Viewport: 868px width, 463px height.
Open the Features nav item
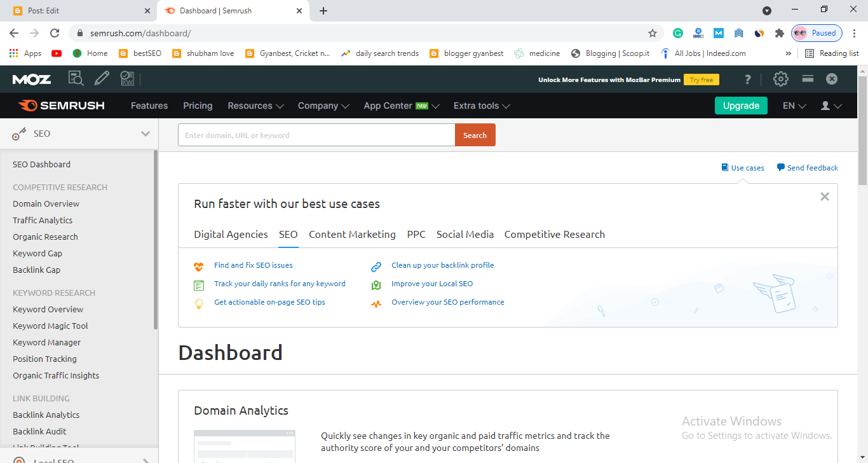[149, 106]
